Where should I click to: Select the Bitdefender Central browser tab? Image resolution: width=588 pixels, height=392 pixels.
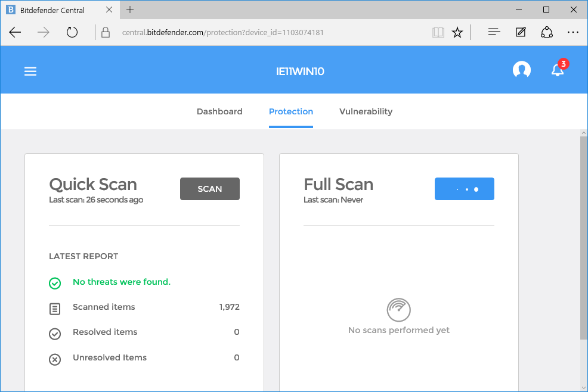(60, 10)
